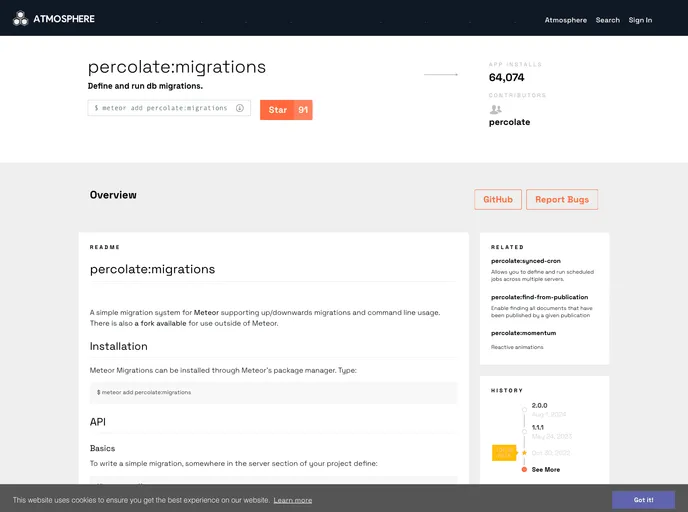Viewport: 688px width, 512px height.
Task: Click See More in History panel
Action: coord(545,469)
